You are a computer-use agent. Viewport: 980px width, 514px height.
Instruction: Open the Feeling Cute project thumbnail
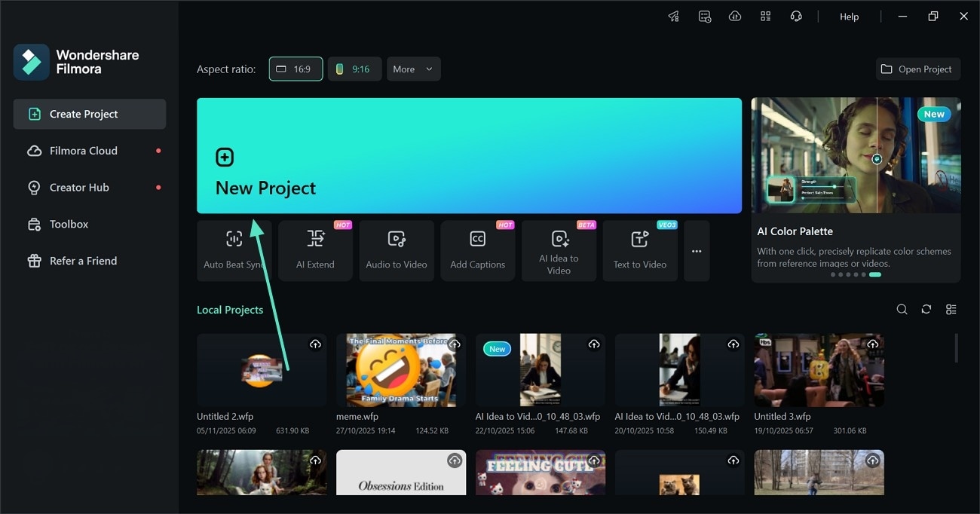tap(541, 473)
